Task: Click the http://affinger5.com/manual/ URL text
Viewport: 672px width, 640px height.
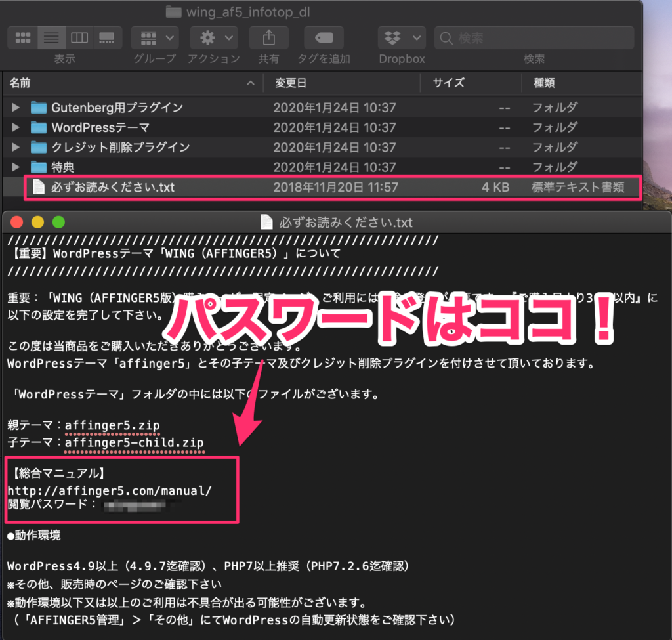Action: tap(110, 490)
